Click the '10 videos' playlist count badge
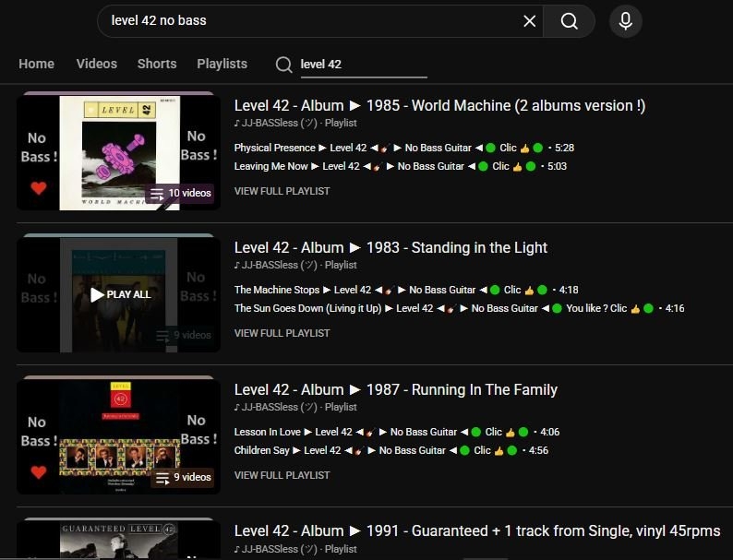The image size is (733, 560). 180,193
